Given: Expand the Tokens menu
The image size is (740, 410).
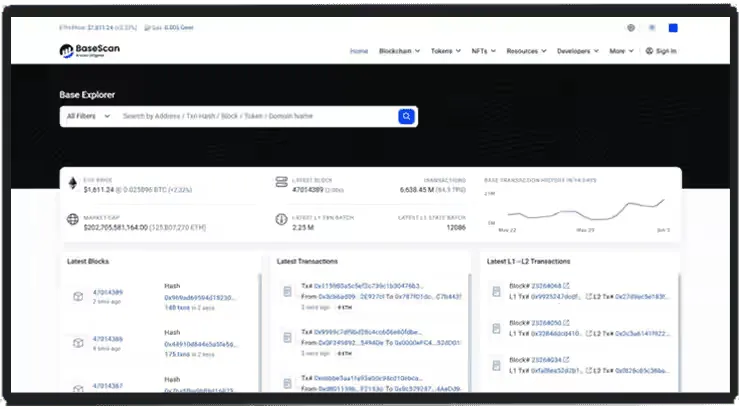Looking at the screenshot, I should click(446, 51).
